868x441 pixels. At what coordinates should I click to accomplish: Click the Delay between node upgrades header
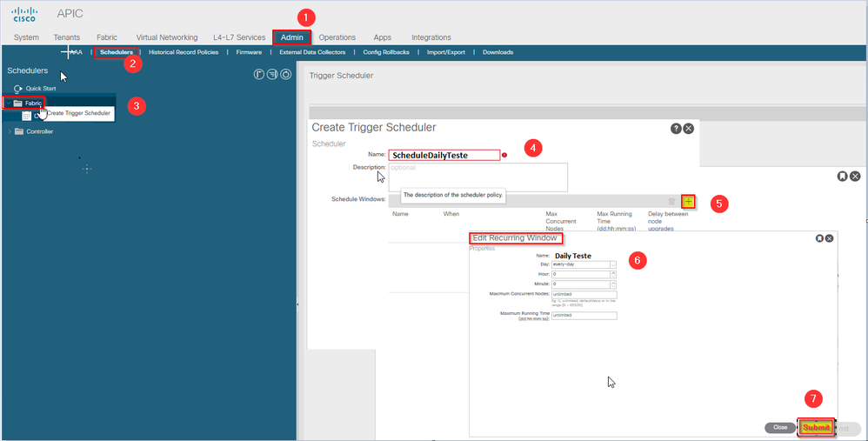[x=668, y=221]
